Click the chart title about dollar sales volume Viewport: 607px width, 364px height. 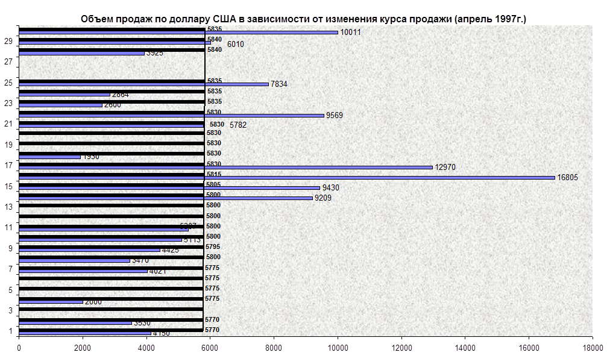[x=304, y=19]
